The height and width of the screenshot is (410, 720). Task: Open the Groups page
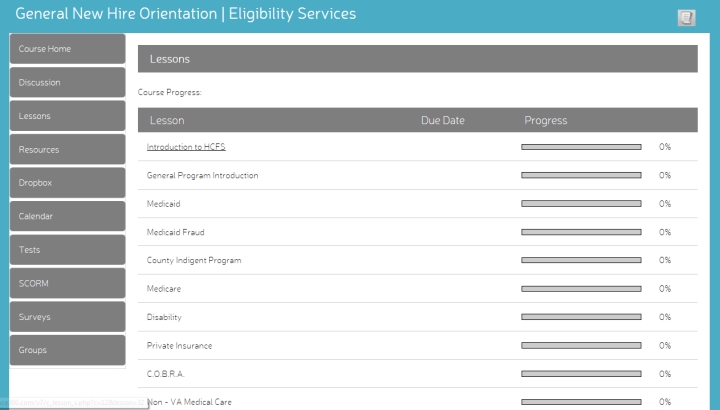(x=67, y=350)
